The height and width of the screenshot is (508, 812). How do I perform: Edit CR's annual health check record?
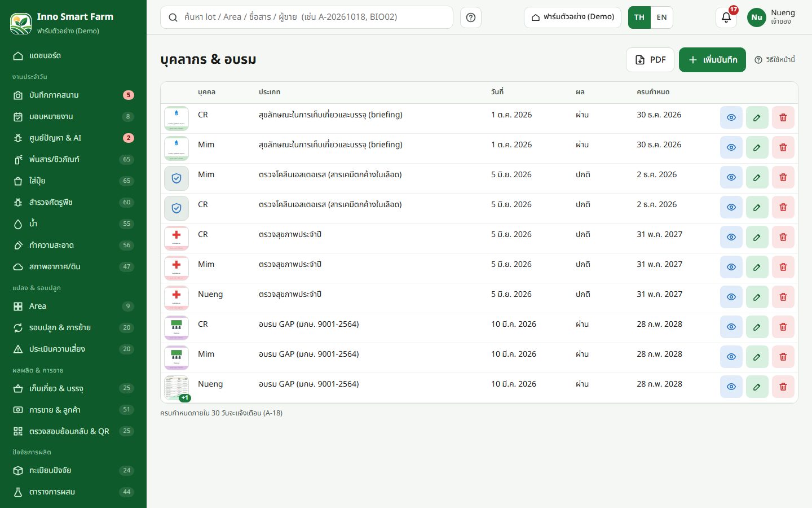757,237
